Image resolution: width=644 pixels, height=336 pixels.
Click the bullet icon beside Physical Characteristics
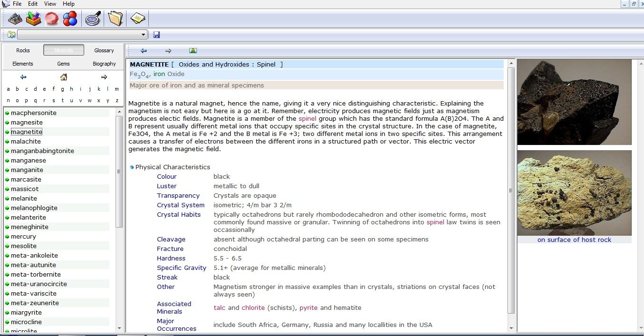coord(132,167)
